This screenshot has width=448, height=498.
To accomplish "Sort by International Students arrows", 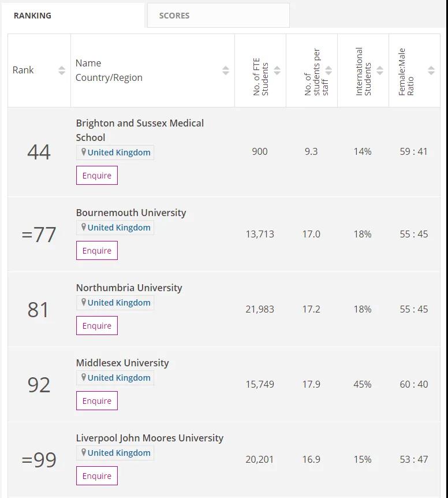I will pyautogui.click(x=380, y=70).
